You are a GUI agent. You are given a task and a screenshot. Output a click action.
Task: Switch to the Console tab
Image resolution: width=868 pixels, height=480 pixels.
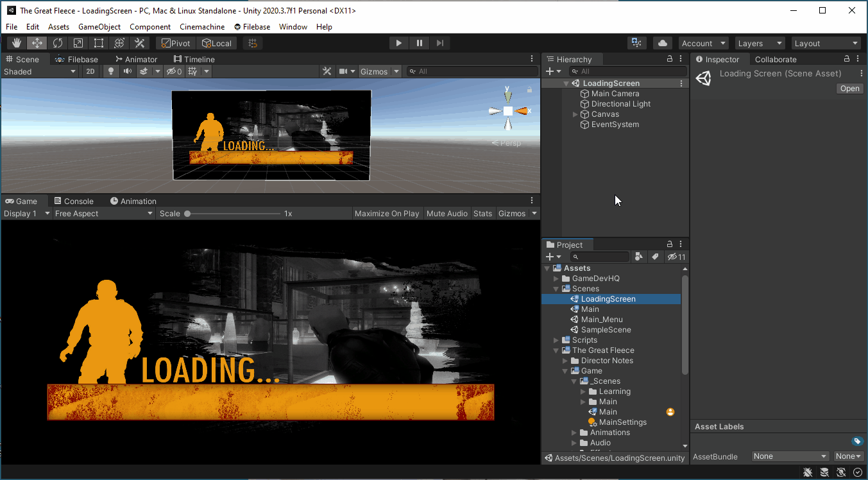click(74, 201)
